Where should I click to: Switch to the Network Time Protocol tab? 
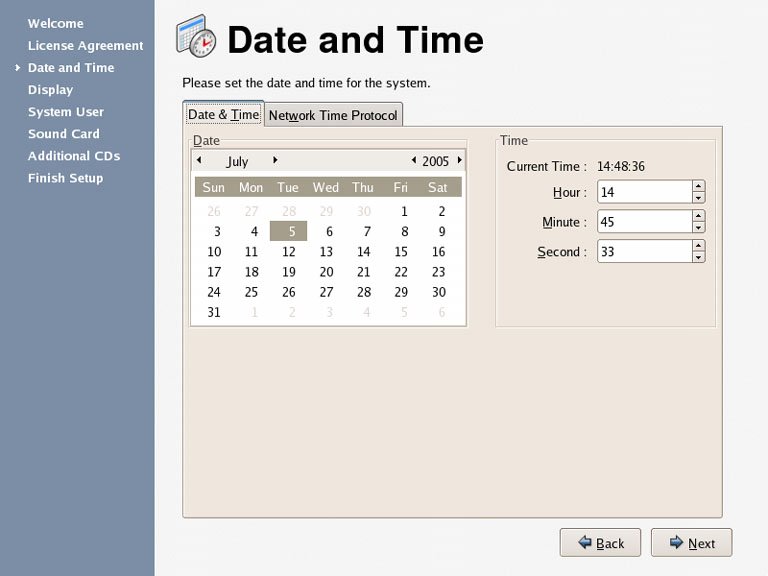coord(333,115)
